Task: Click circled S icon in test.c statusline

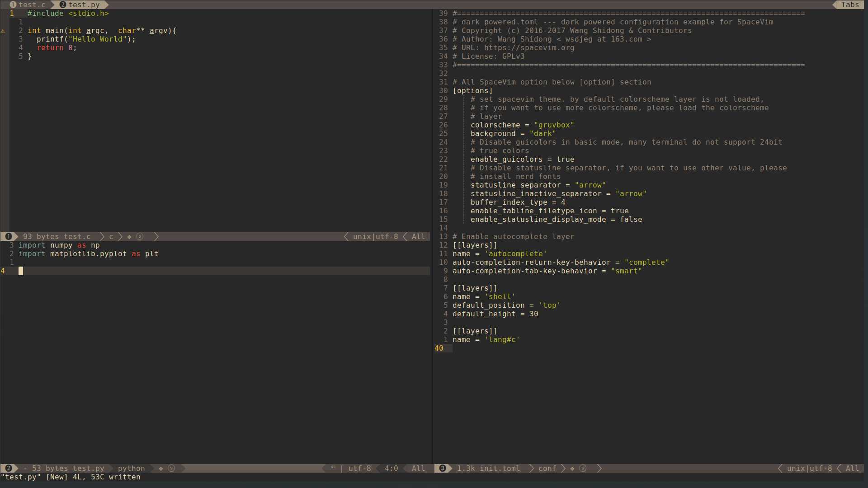Action: (140, 236)
